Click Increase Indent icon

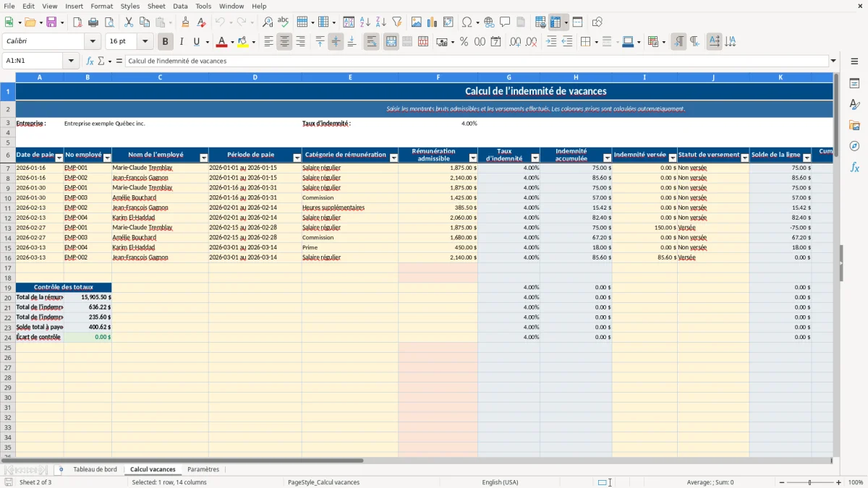coord(551,42)
